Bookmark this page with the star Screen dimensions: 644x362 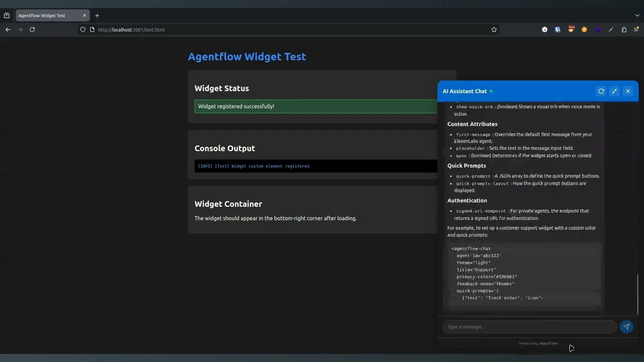pyautogui.click(x=494, y=30)
